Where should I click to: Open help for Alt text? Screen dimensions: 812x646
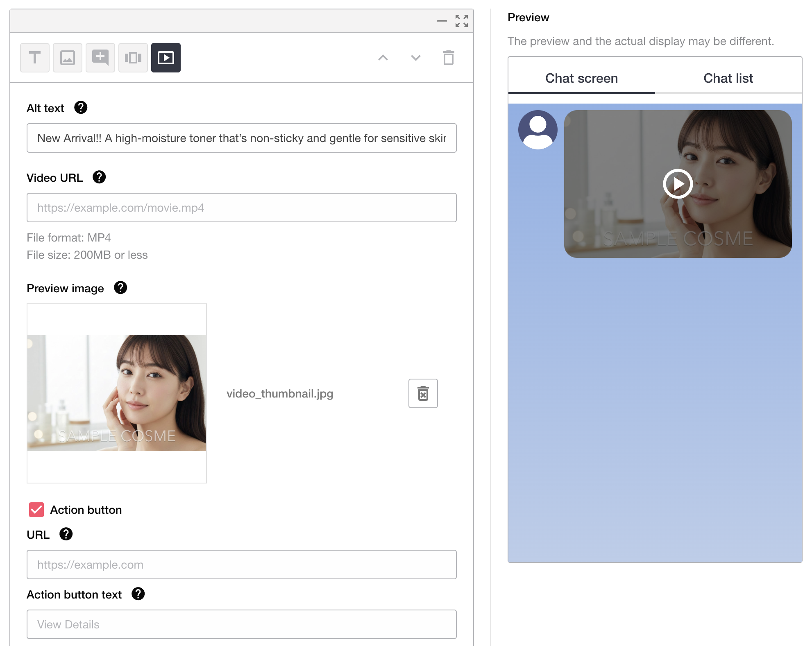click(x=81, y=108)
